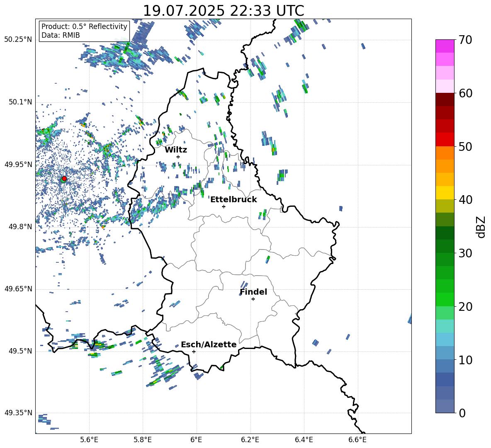Click the 6.2°E longitude label
491x448 pixels.
click(x=250, y=440)
